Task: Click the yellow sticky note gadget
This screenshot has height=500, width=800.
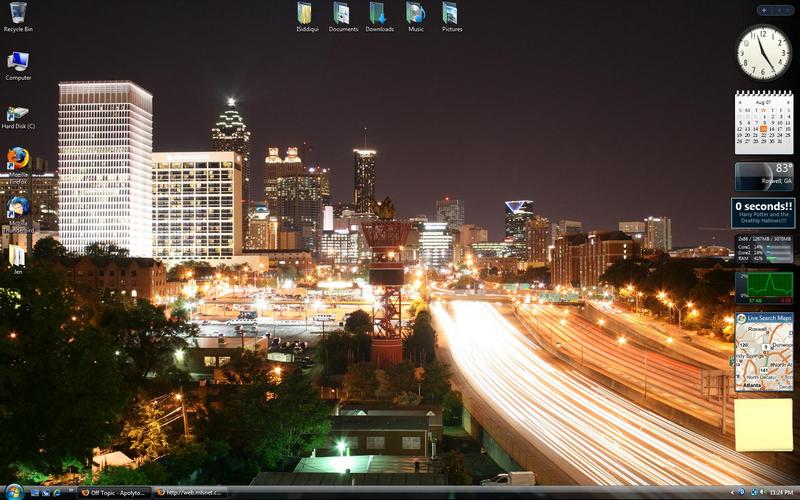Action: [764, 424]
